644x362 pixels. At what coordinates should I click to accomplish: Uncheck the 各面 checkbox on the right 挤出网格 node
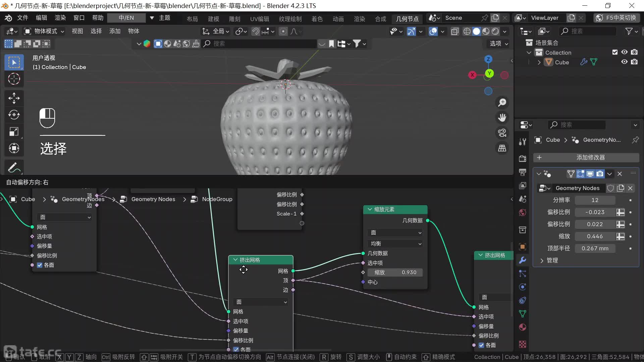pos(482,345)
